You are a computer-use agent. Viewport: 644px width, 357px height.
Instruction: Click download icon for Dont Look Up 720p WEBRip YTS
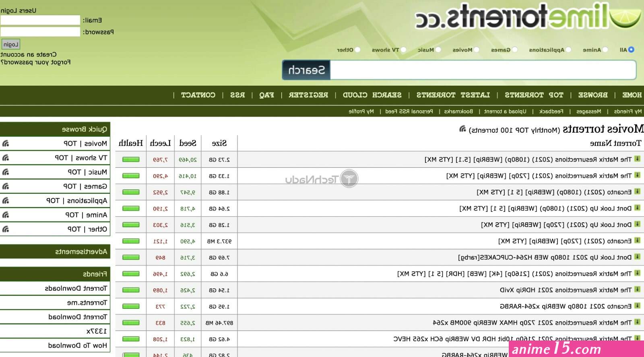pos(638,224)
